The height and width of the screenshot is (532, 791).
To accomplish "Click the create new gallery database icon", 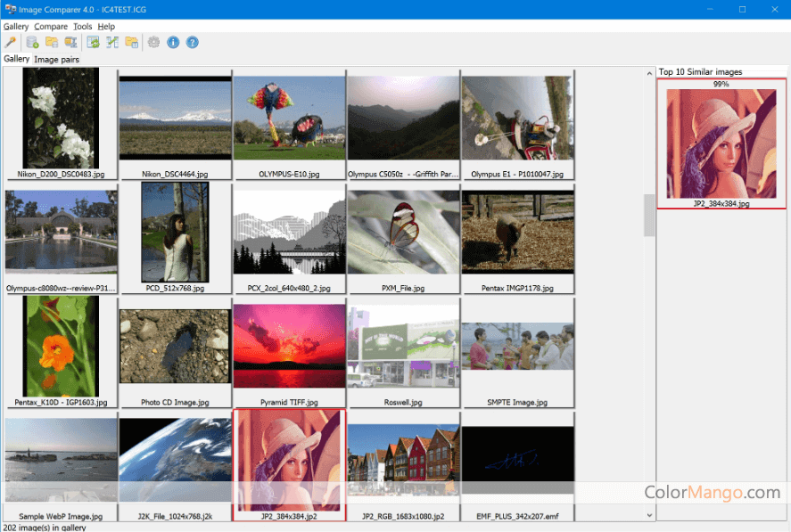I will [x=33, y=42].
